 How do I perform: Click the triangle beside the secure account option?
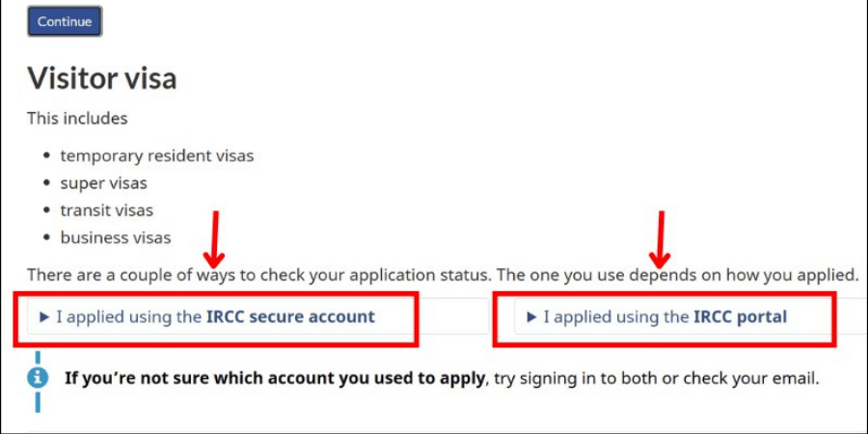(x=44, y=316)
